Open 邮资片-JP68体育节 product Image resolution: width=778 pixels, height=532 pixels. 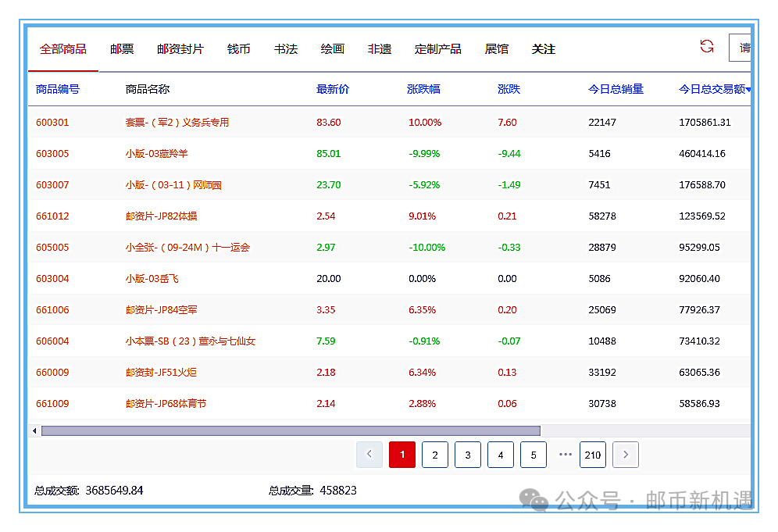point(166,404)
